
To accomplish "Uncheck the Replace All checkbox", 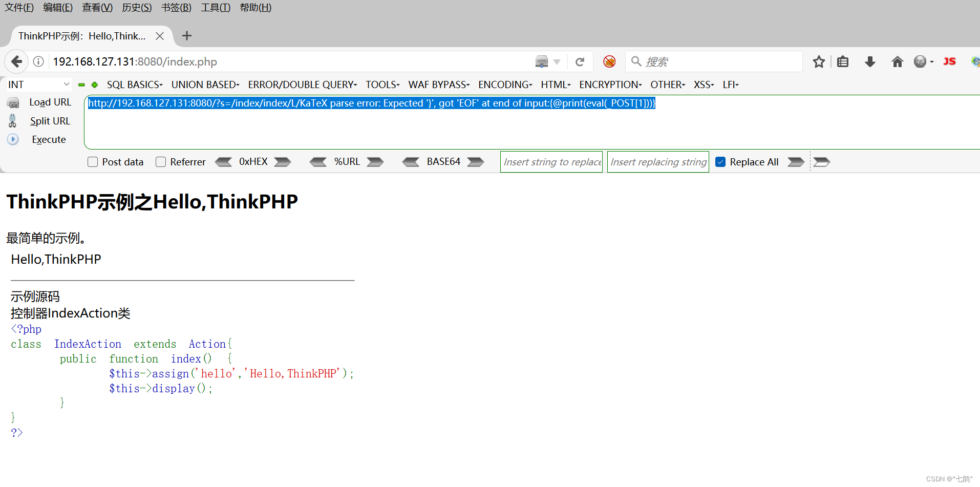I will [x=720, y=162].
